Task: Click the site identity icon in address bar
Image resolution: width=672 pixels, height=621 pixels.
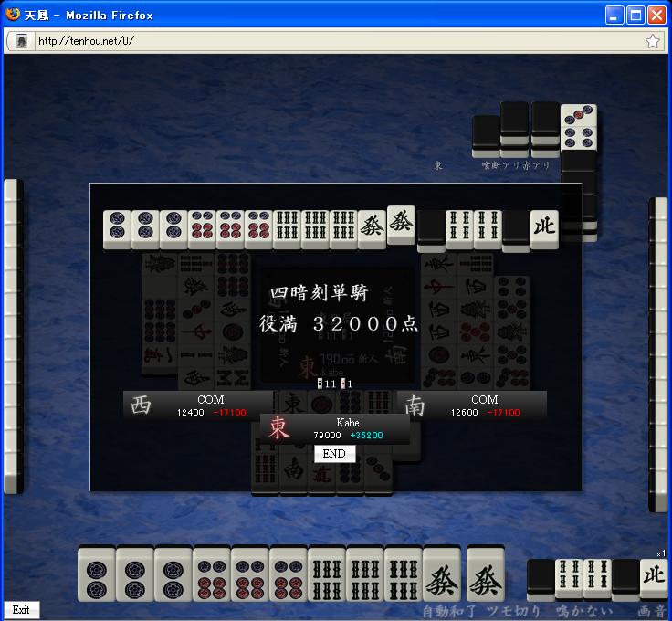Action: click(x=21, y=41)
